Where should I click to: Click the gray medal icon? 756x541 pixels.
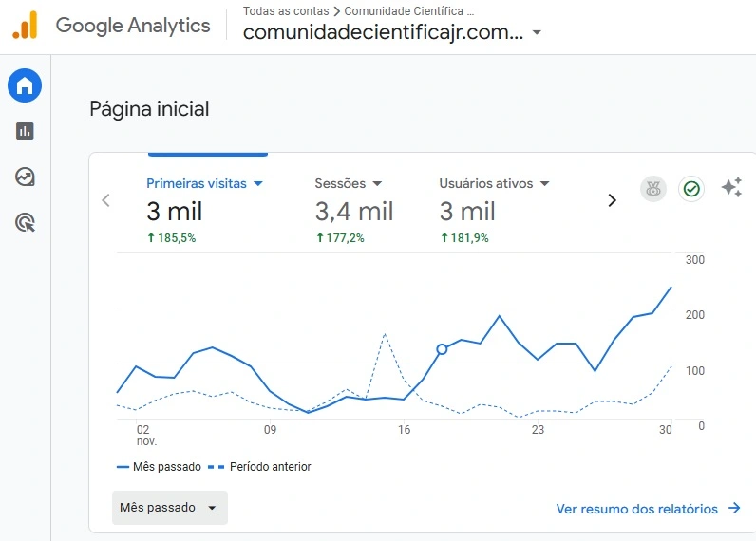point(653,189)
